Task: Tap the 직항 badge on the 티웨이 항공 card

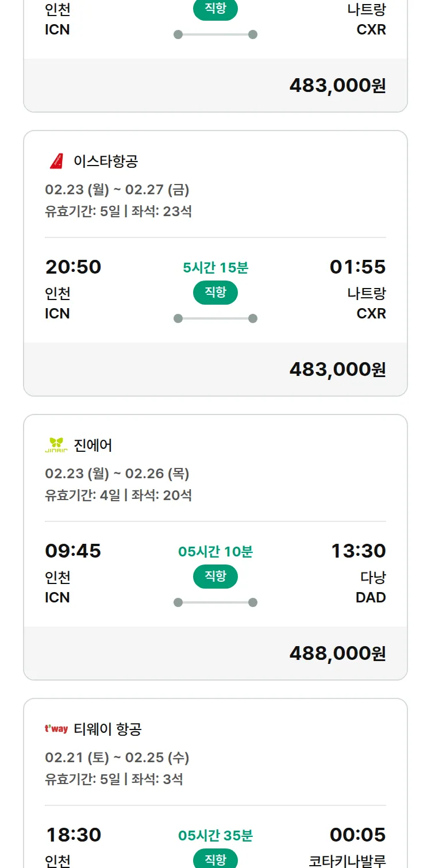Action: tap(215, 859)
